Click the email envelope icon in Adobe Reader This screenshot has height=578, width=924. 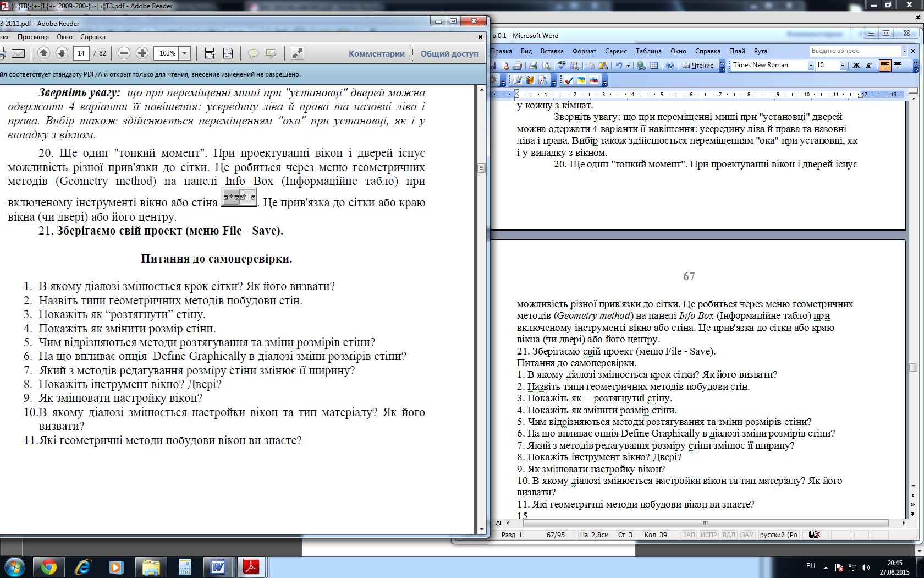pos(18,53)
